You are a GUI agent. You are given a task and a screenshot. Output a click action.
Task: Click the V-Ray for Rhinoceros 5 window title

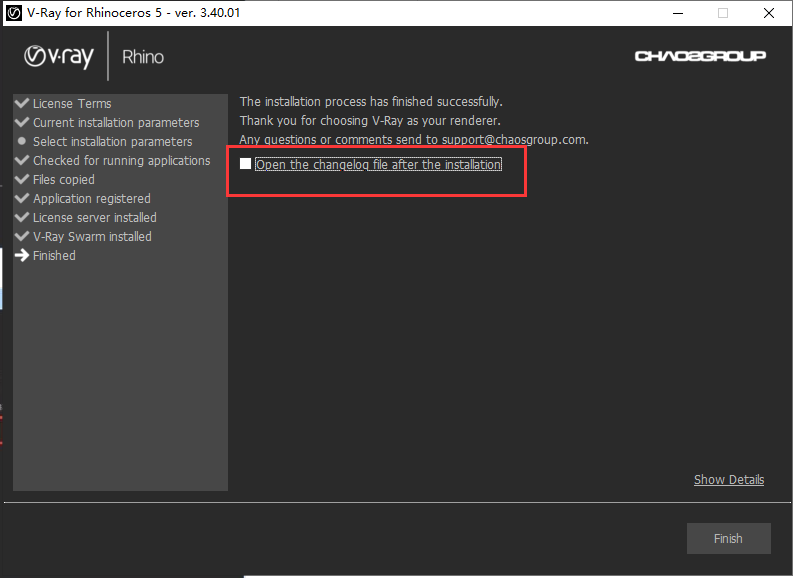(x=134, y=13)
